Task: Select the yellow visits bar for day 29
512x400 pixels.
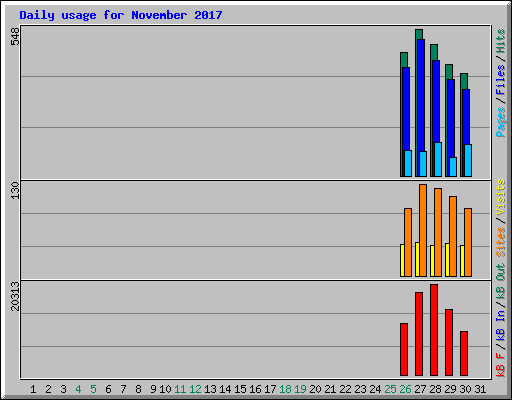Action: pyautogui.click(x=447, y=260)
